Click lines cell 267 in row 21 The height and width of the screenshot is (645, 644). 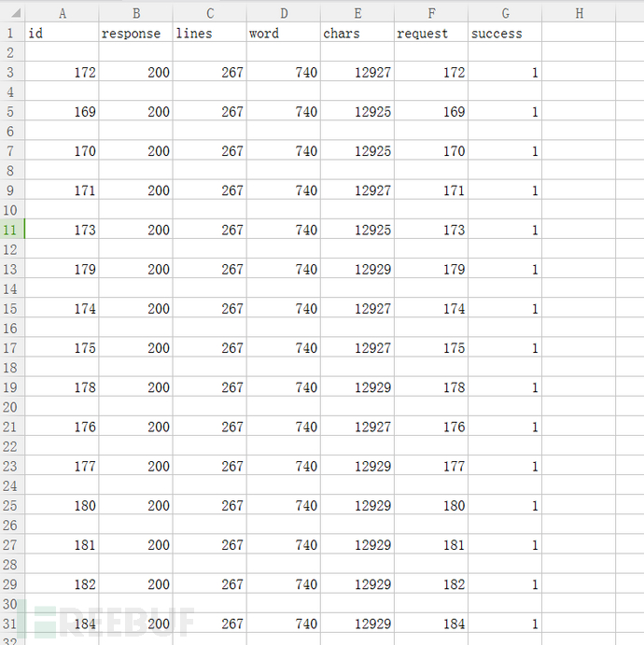[210, 427]
